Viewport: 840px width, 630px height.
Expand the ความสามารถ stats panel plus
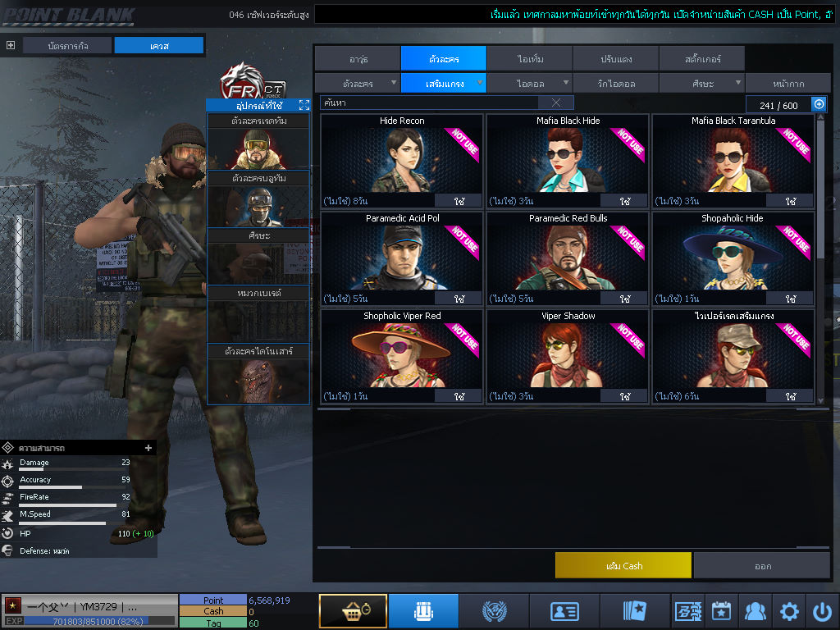coord(148,448)
